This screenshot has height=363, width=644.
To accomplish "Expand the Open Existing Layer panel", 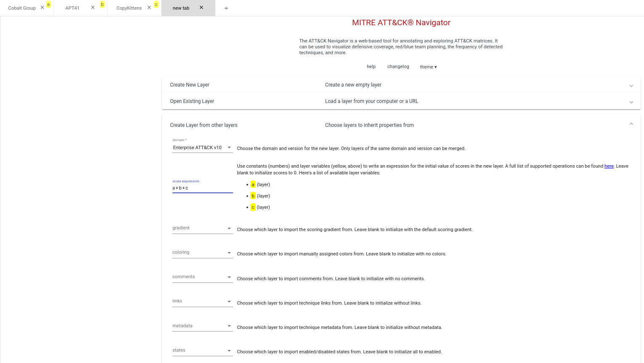I will click(x=401, y=101).
